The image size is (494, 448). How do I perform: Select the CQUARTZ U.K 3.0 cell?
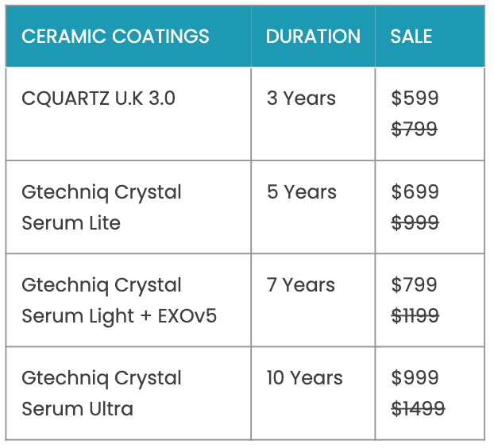(x=98, y=98)
